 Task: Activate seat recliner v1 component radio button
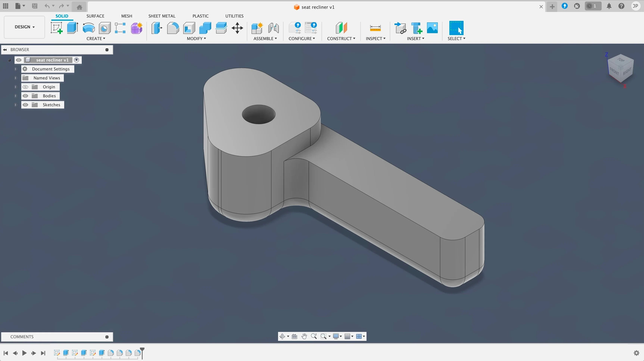[77, 60]
